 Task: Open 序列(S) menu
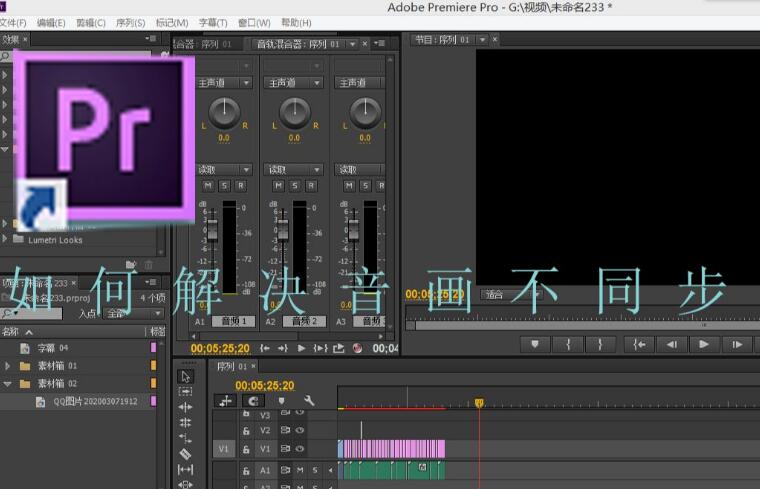(x=130, y=23)
